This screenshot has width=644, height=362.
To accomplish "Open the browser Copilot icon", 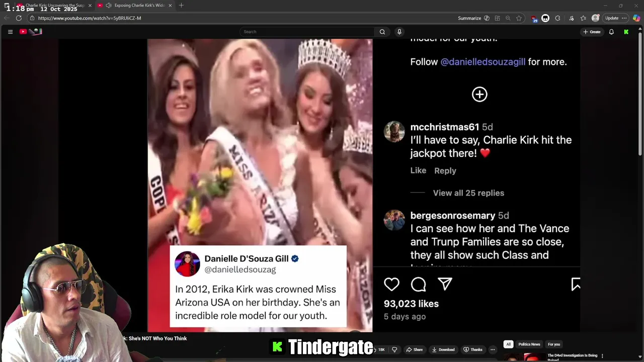I will [x=636, y=18].
